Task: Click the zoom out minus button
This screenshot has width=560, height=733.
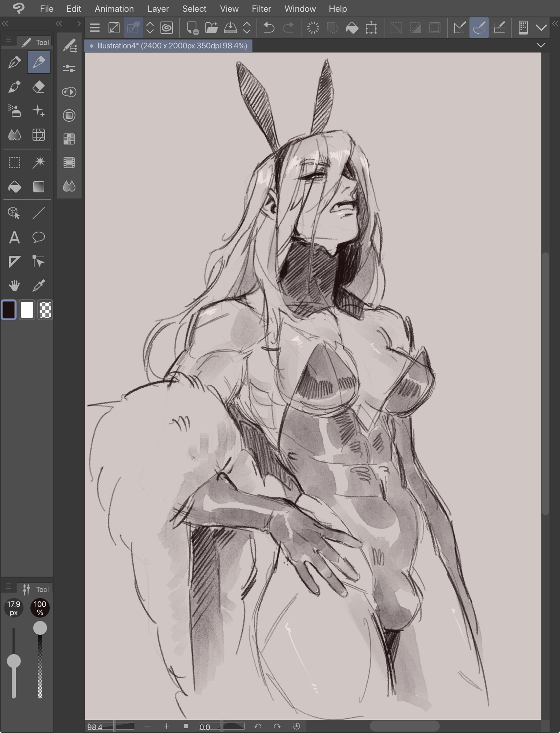Action: pyautogui.click(x=147, y=726)
